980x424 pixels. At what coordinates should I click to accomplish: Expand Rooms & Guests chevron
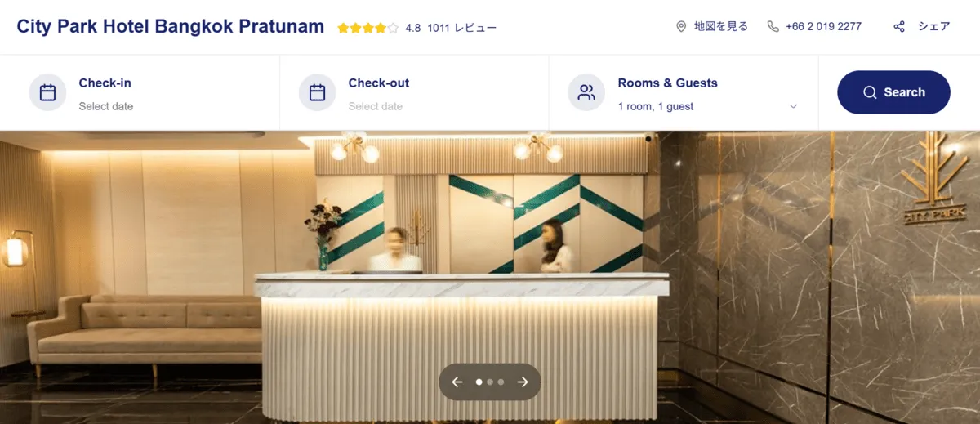point(793,106)
